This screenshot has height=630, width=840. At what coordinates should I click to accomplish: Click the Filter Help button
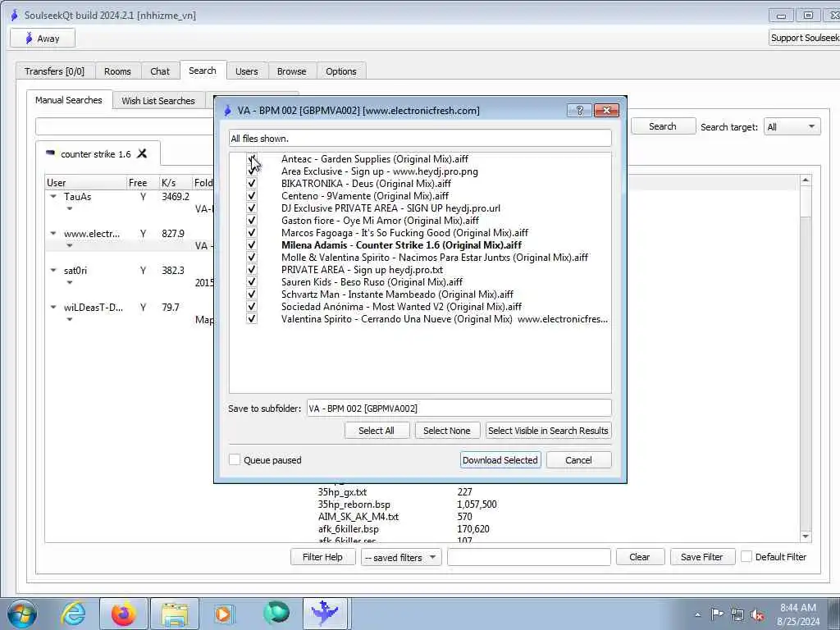coord(322,557)
